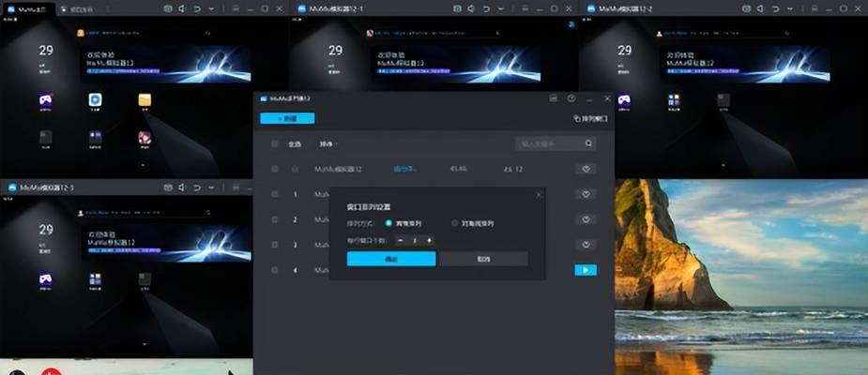Tick the checkbox for emulator row 2
Screen dimensions: 868x375
[275, 219]
